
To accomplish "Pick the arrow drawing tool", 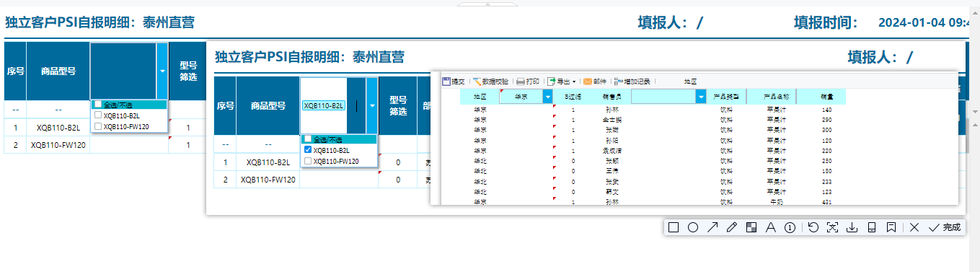I will [712, 227].
